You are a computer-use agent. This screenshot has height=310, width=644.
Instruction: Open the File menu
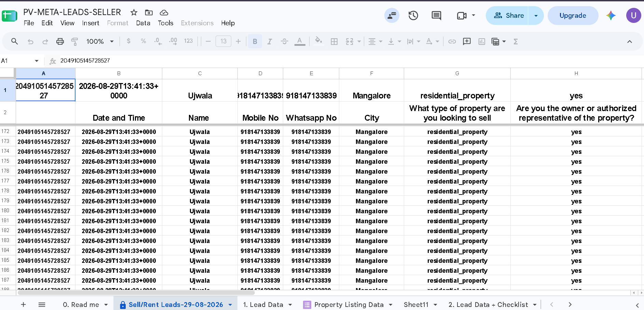point(29,23)
